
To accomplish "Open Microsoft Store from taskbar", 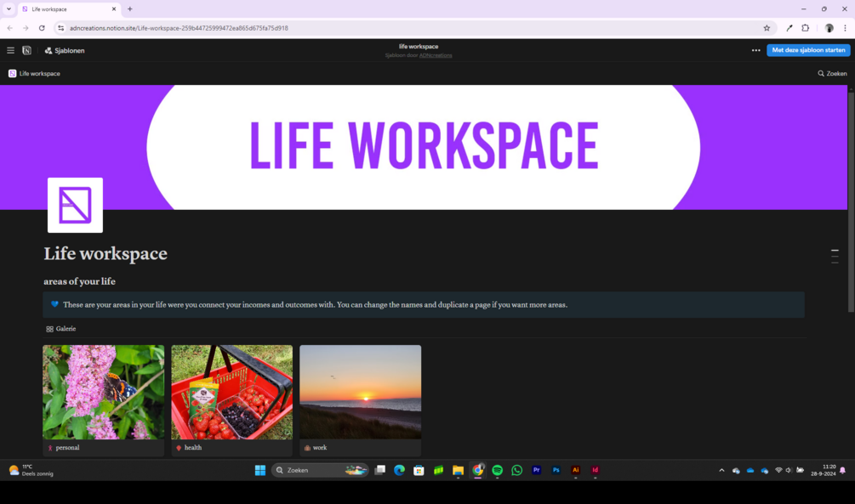I will (x=419, y=470).
